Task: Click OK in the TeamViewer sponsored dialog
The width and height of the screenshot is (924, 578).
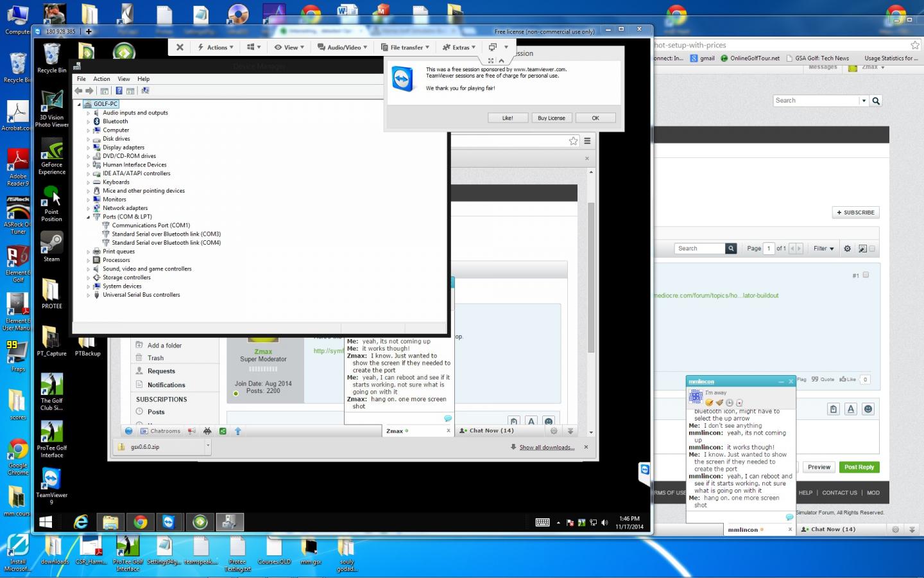Action: pos(595,118)
